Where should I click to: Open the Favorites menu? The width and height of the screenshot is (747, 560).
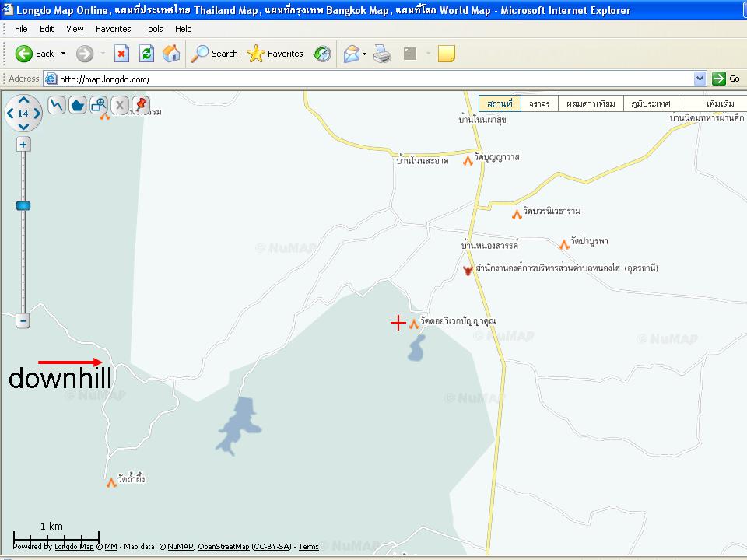click(114, 29)
